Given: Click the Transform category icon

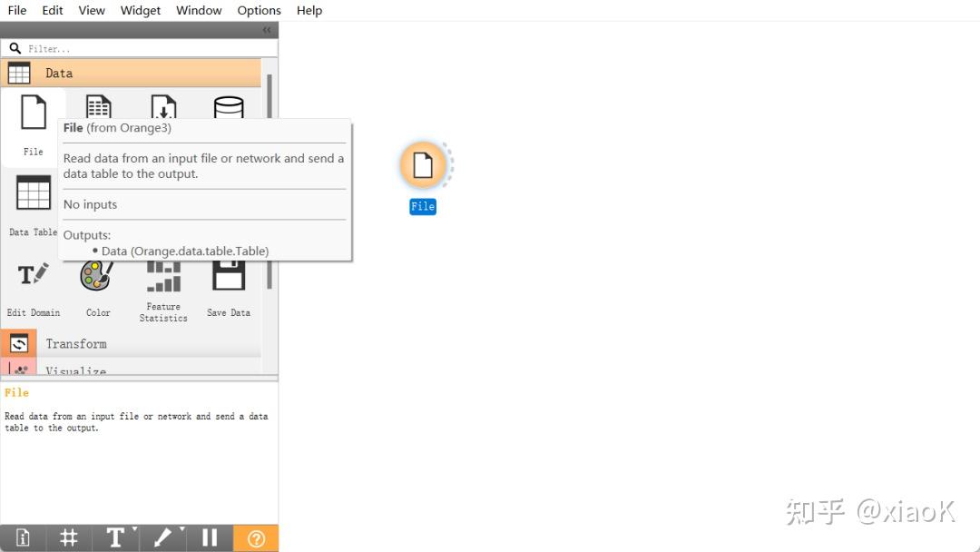Looking at the screenshot, I should (x=19, y=343).
